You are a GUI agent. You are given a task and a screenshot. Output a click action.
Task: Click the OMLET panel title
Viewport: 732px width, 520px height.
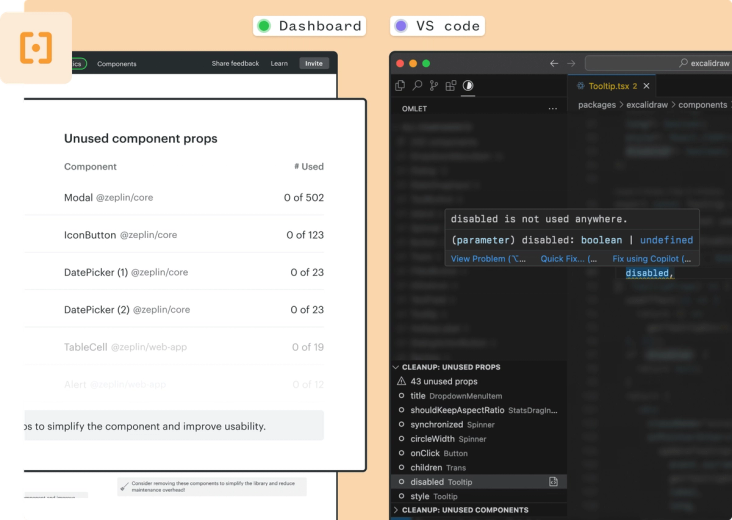point(414,109)
